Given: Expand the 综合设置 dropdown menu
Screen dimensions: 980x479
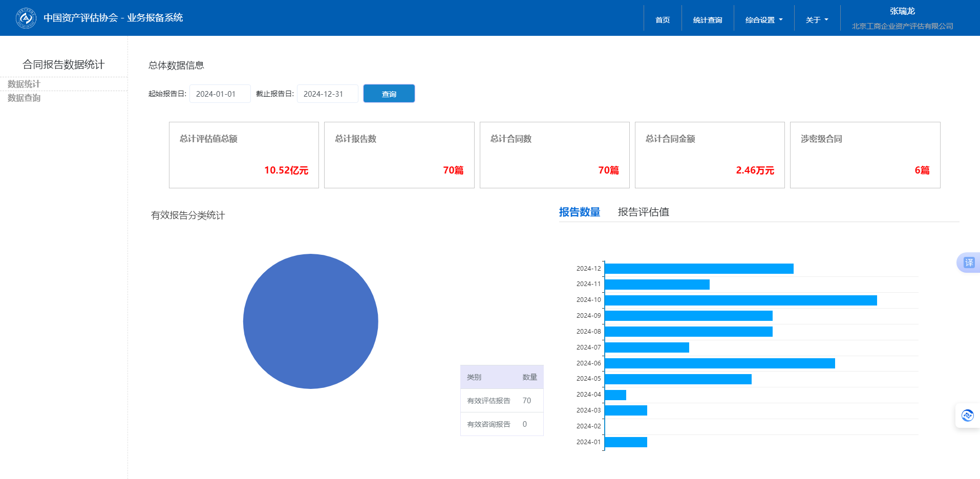Looking at the screenshot, I should click(763, 20).
